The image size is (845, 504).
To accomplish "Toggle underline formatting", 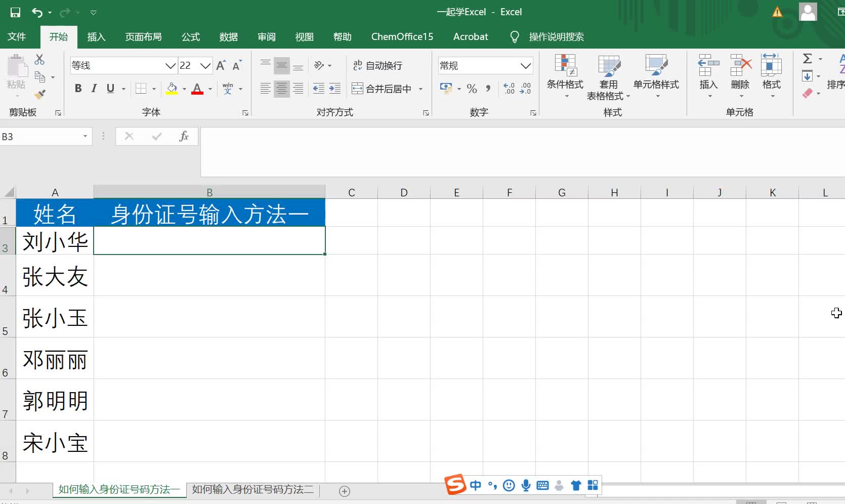I will coord(110,89).
